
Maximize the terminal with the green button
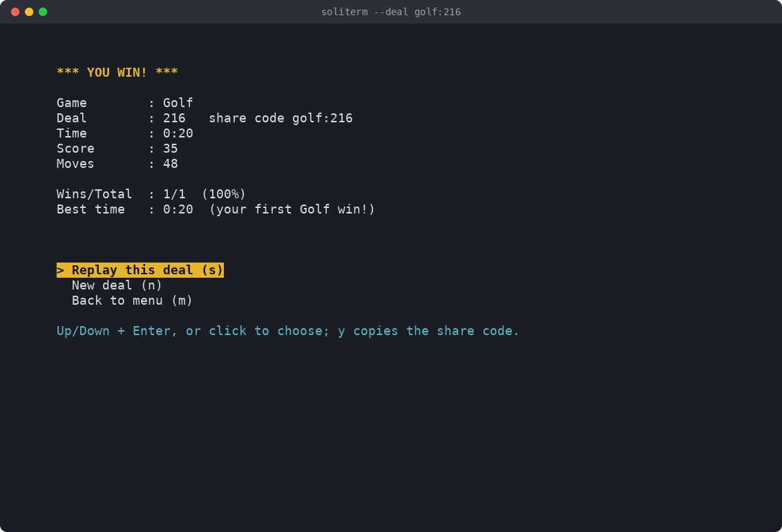pyautogui.click(x=43, y=12)
